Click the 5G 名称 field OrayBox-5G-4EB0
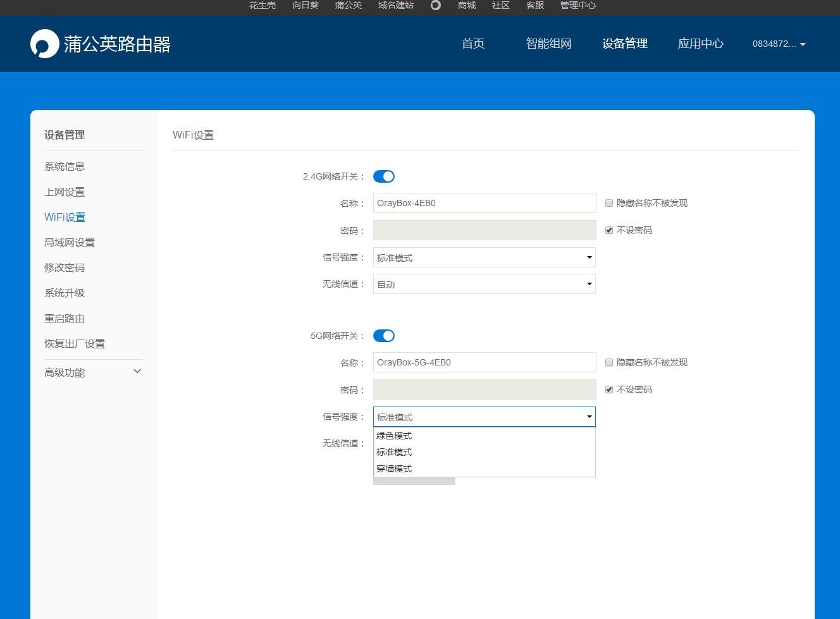840x619 pixels. 485,362
